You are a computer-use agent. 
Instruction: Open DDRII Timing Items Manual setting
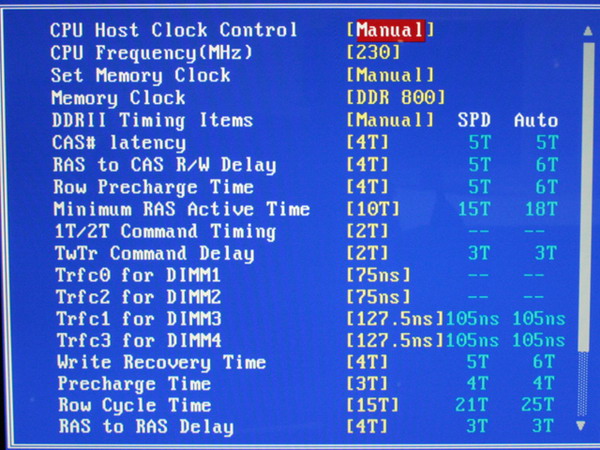390,120
